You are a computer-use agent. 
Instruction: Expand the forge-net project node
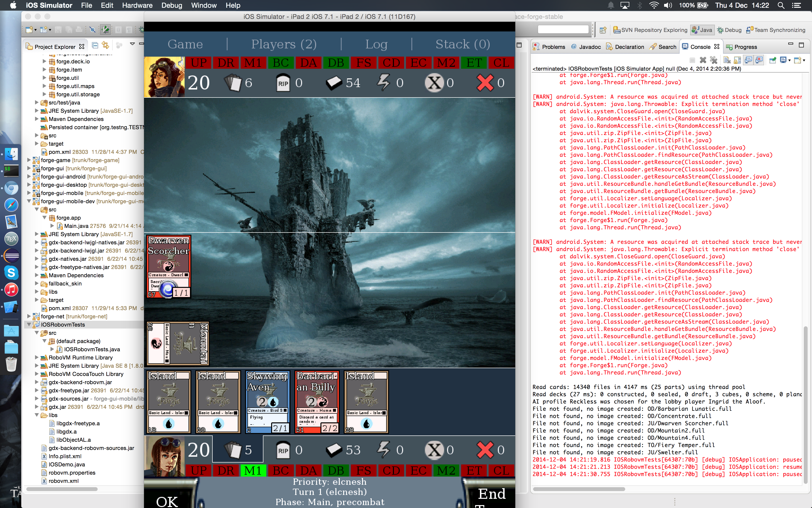[x=29, y=316]
